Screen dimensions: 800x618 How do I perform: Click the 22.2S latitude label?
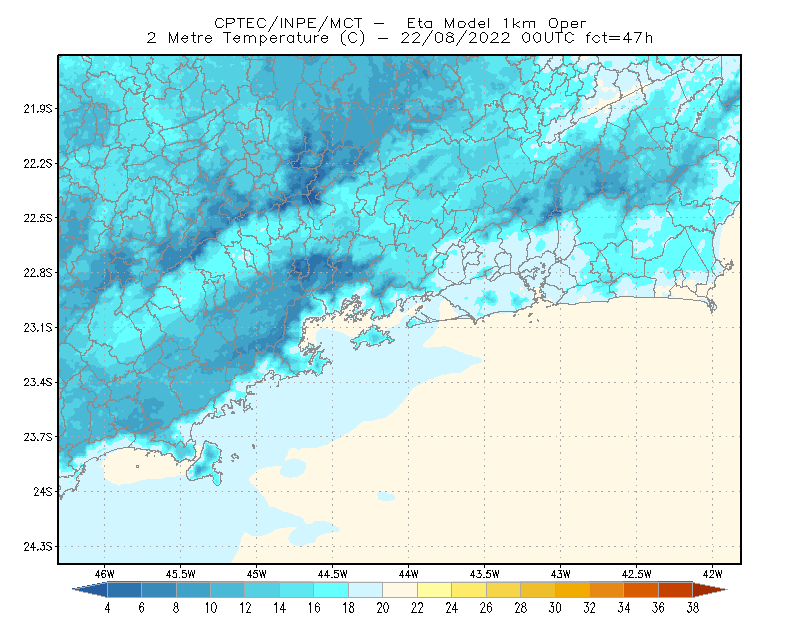(38, 163)
